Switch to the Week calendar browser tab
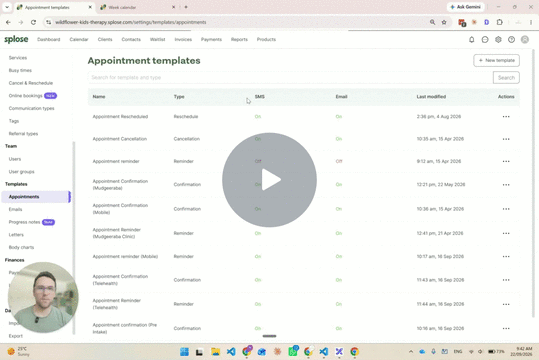This screenshot has height=360, width=539. pos(138,7)
